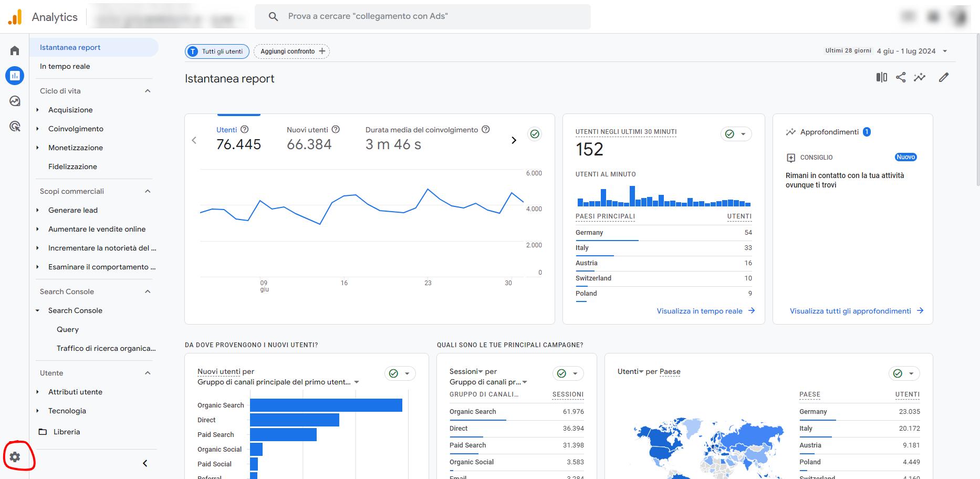Open the Admin gear settings icon

point(15,457)
